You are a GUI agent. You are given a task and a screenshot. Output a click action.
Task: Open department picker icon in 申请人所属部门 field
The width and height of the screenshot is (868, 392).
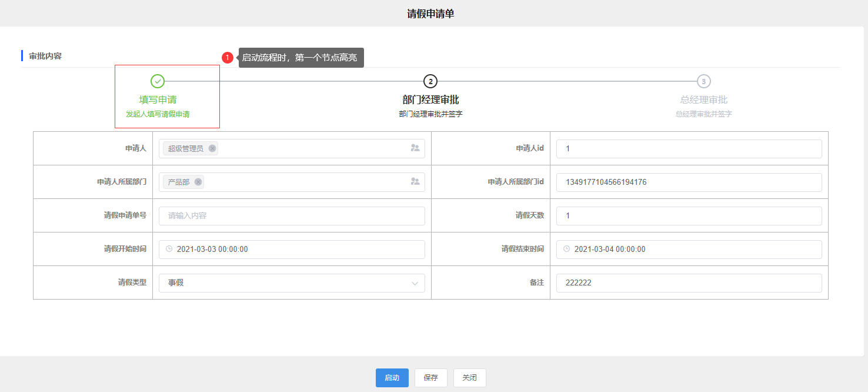[415, 182]
